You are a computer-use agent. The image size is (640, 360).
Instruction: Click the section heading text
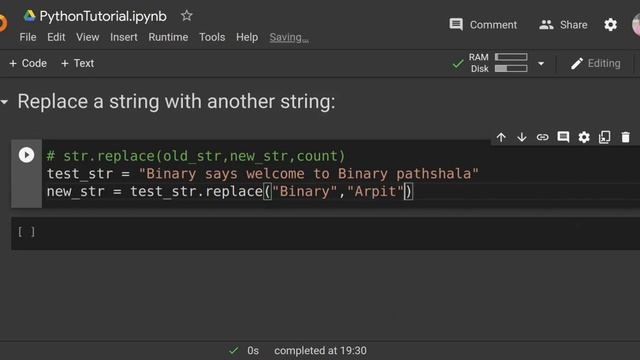(x=176, y=101)
